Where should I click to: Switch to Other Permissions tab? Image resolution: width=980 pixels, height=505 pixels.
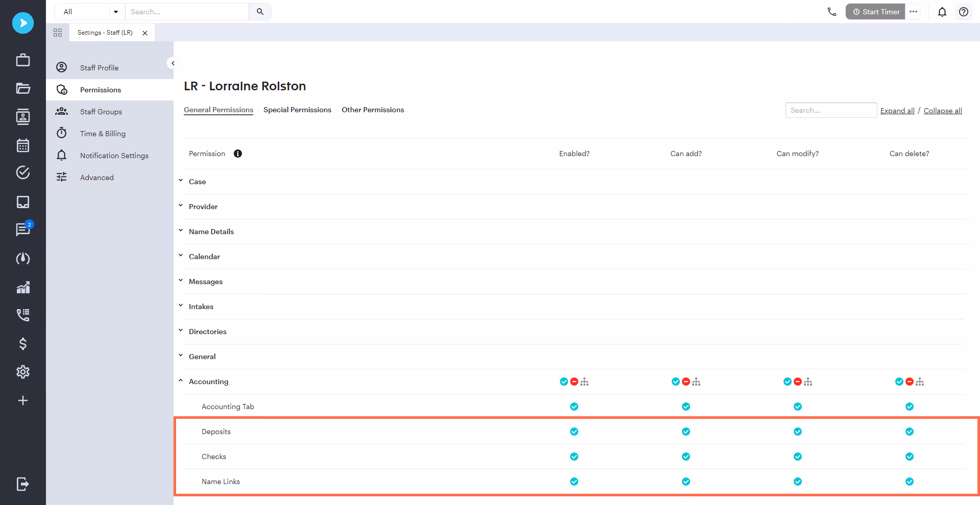click(373, 110)
